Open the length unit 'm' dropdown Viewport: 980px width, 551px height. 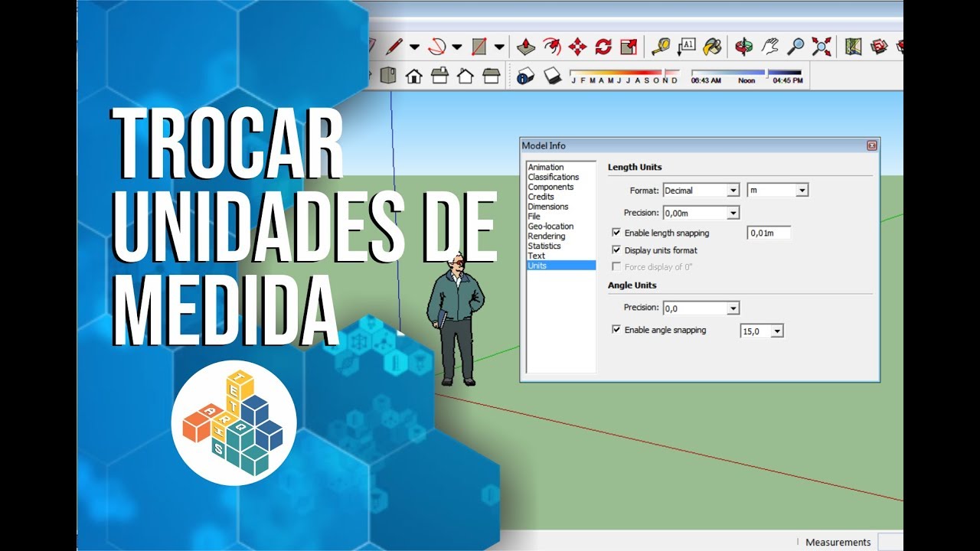778,190
